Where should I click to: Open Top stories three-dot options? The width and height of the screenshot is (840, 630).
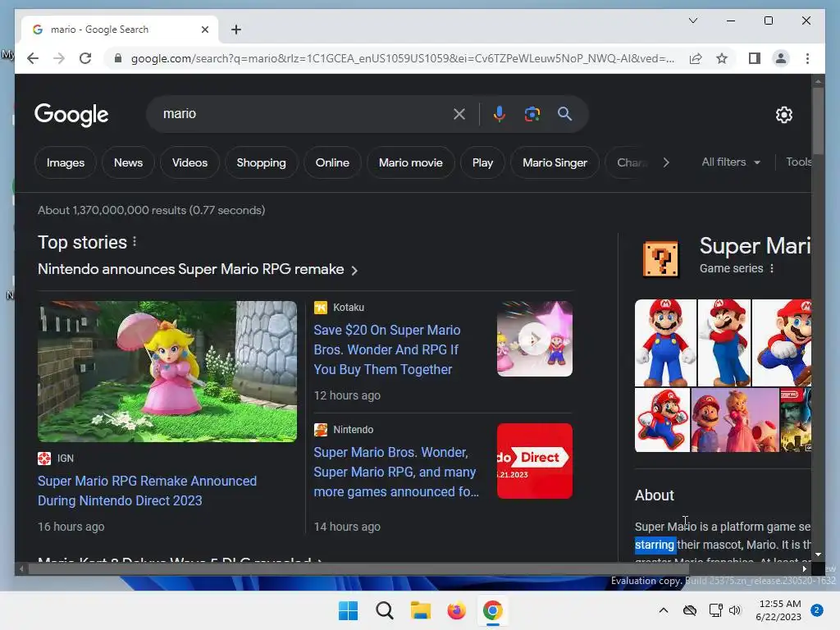[135, 242]
